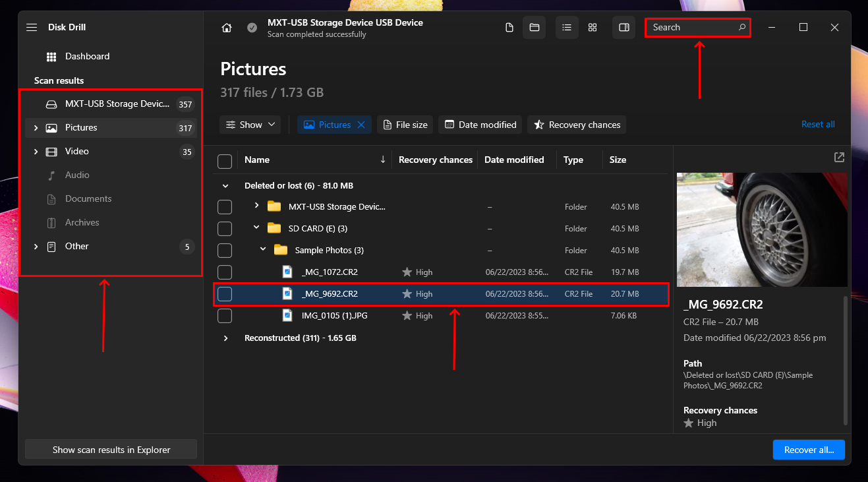This screenshot has height=482, width=868.
Task: Select grid thumbnails layout
Action: point(593,28)
